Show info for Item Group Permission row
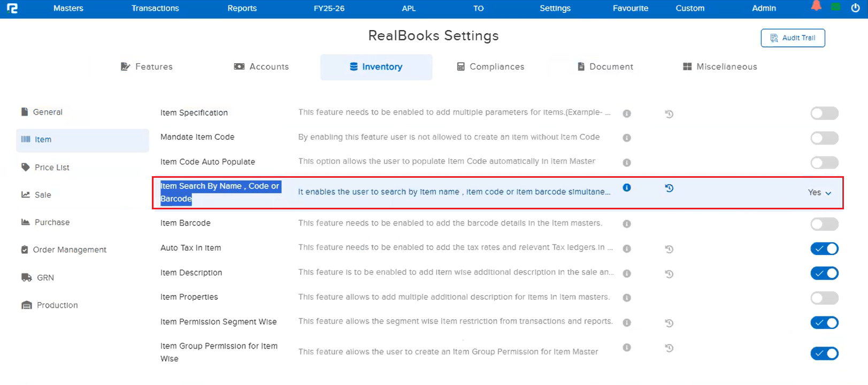The width and height of the screenshot is (868, 385). [627, 348]
